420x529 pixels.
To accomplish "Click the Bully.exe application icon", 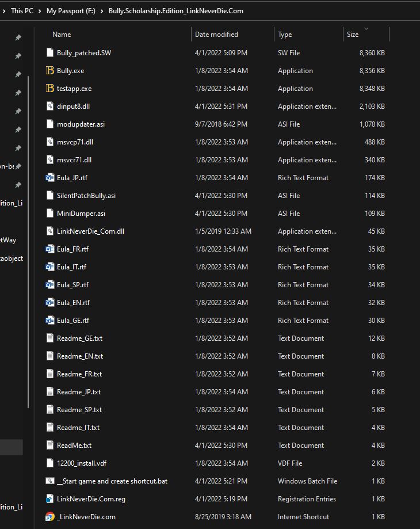I will point(49,71).
